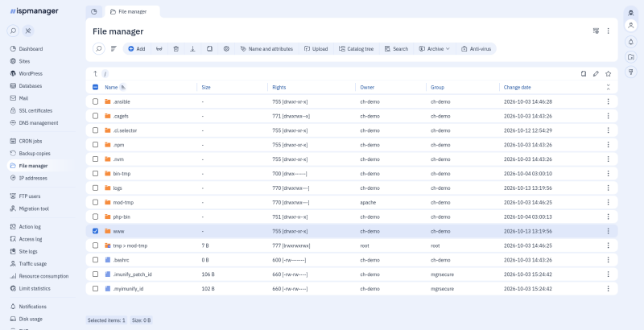644x330 pixels.
Task: Run the Anti-virus scan button
Action: 476,49
